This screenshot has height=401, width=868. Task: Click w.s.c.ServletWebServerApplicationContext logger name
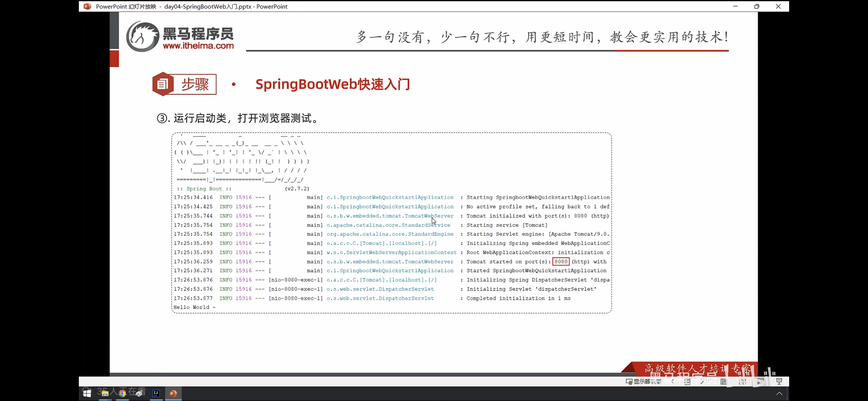(x=391, y=253)
